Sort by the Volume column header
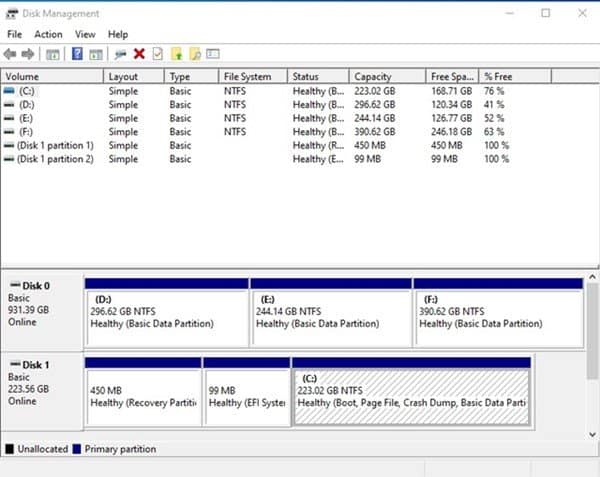This screenshot has width=600, height=477. pyautogui.click(x=52, y=77)
